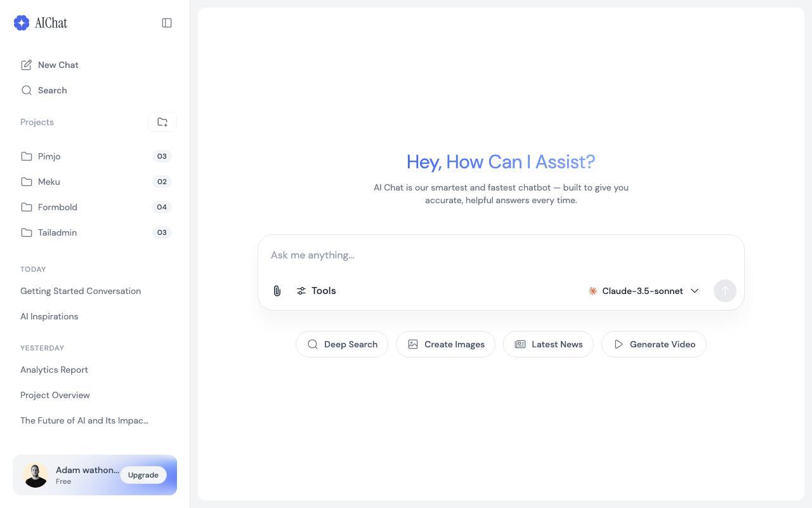
Task: Select the Deep Search suggestion
Action: click(x=342, y=344)
